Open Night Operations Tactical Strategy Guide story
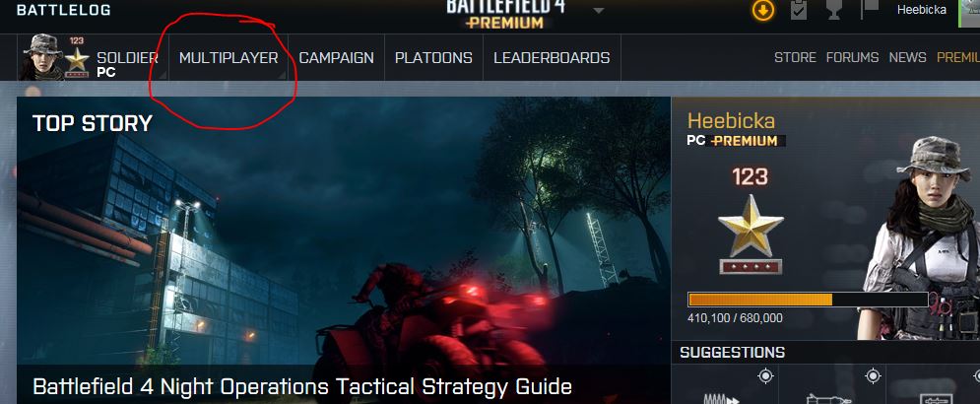This screenshot has width=980, height=404. click(x=301, y=386)
